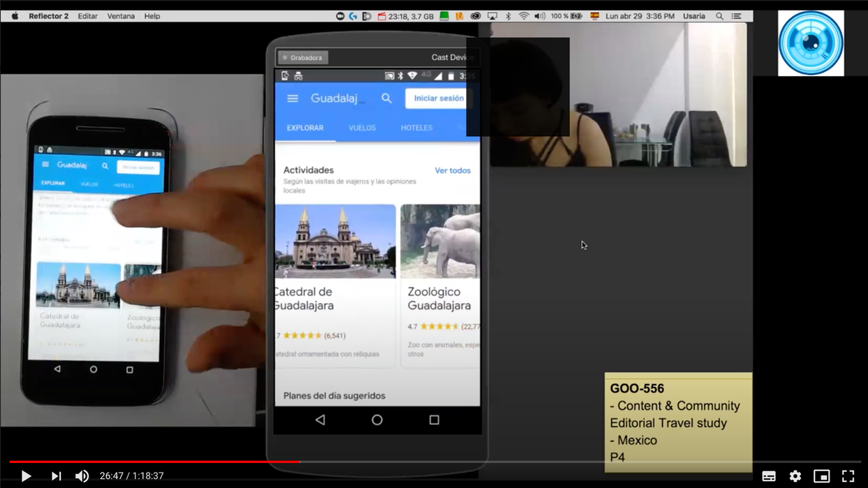Image resolution: width=868 pixels, height=488 pixels.
Task: Tap the Android home button on mirrored phone
Action: click(377, 420)
